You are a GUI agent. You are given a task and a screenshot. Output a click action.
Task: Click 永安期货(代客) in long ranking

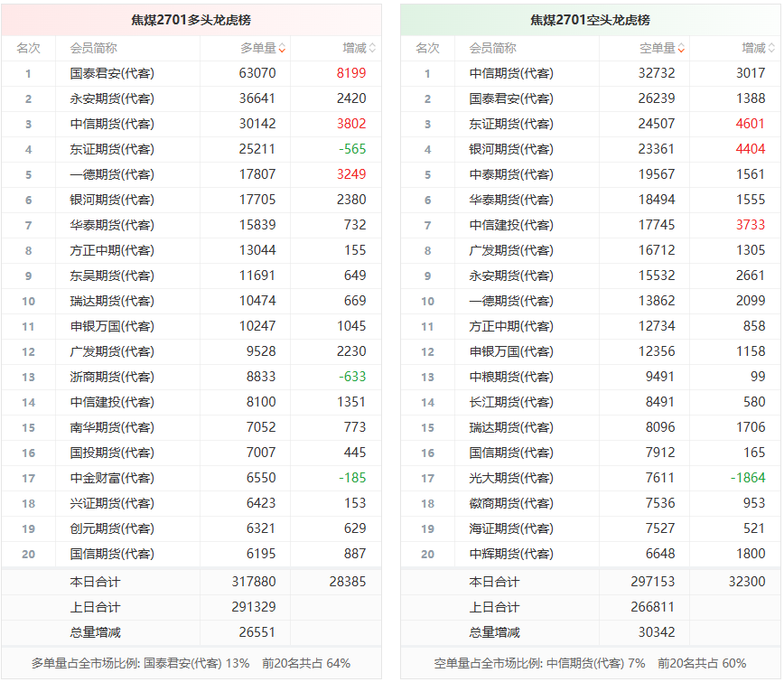(x=112, y=98)
